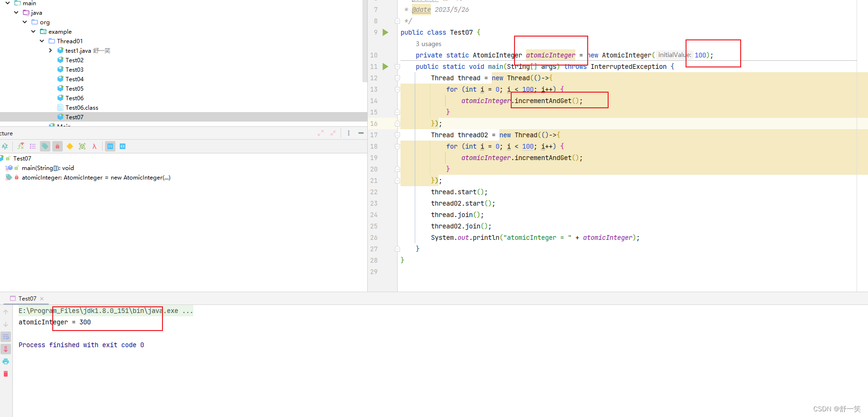Click 'Process finished with exit code 0'
The height and width of the screenshot is (417, 868).
point(81,345)
